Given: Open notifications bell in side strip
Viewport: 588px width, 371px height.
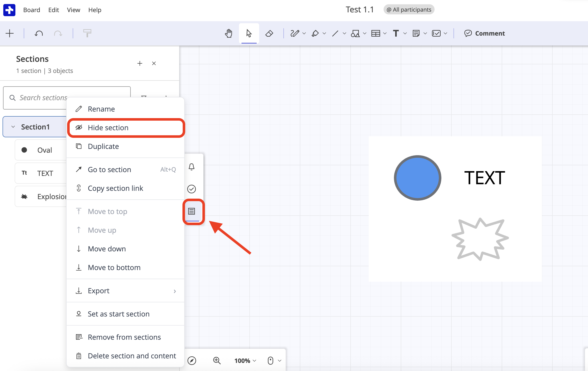Looking at the screenshot, I should click(x=192, y=167).
